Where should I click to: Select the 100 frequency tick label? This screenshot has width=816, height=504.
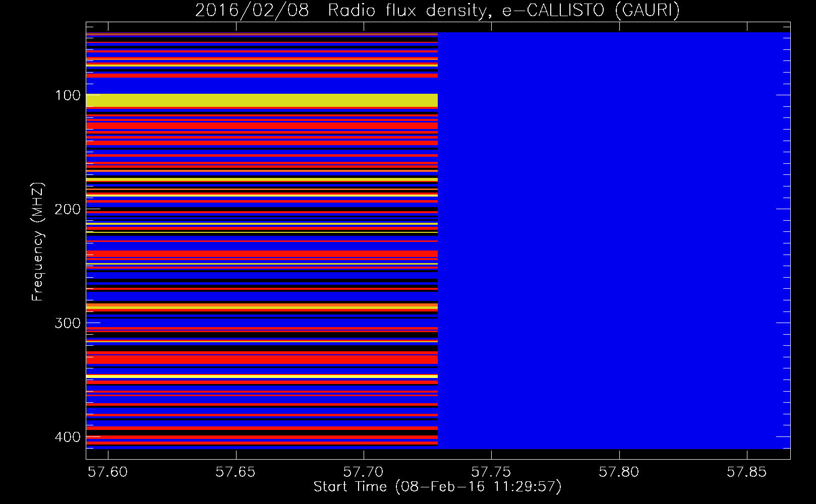[68, 95]
